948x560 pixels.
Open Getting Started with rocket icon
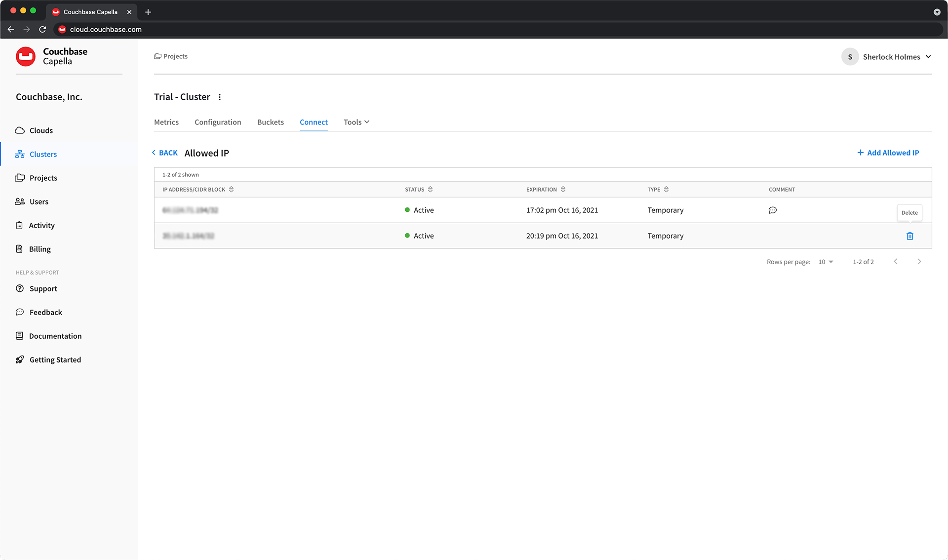[x=48, y=360]
